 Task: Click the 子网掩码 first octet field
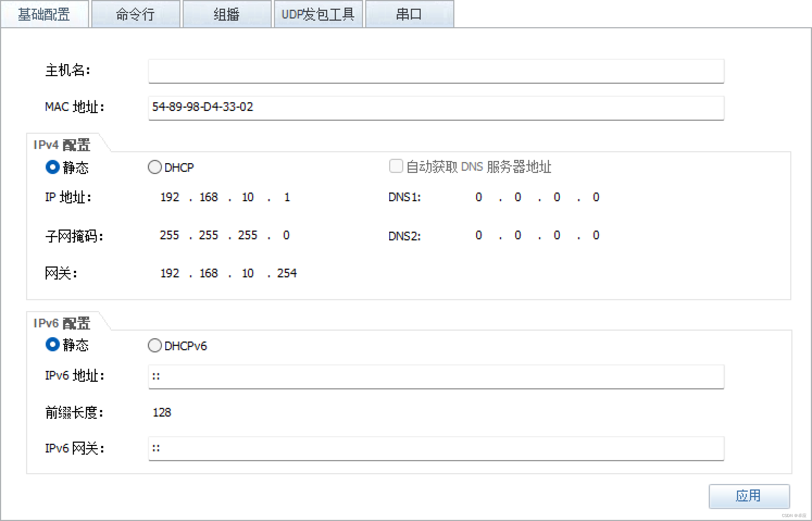coord(169,235)
